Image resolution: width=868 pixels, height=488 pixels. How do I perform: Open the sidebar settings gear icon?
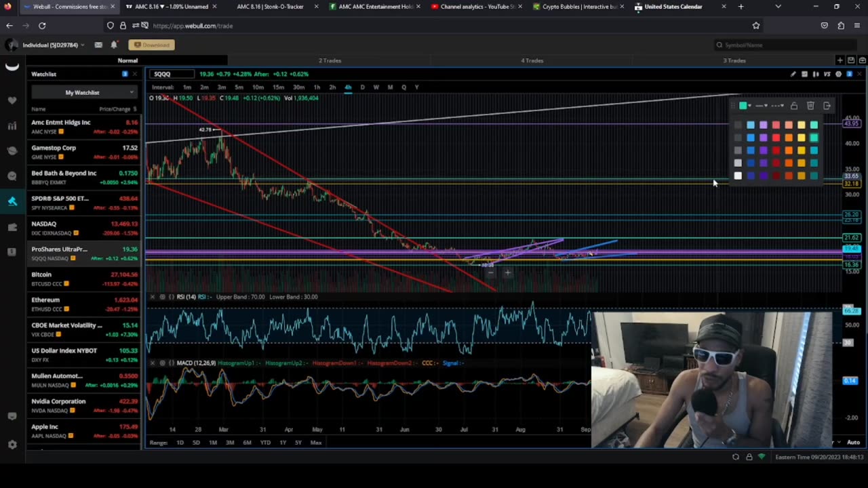[12, 445]
